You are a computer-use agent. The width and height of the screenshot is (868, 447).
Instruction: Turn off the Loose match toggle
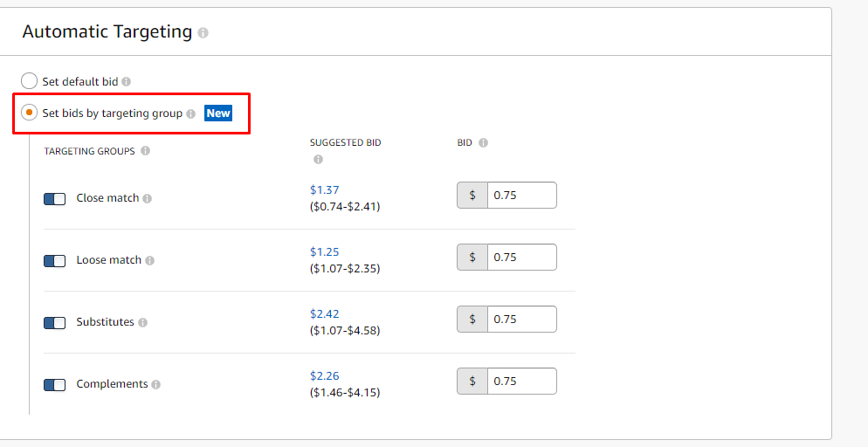[55, 261]
